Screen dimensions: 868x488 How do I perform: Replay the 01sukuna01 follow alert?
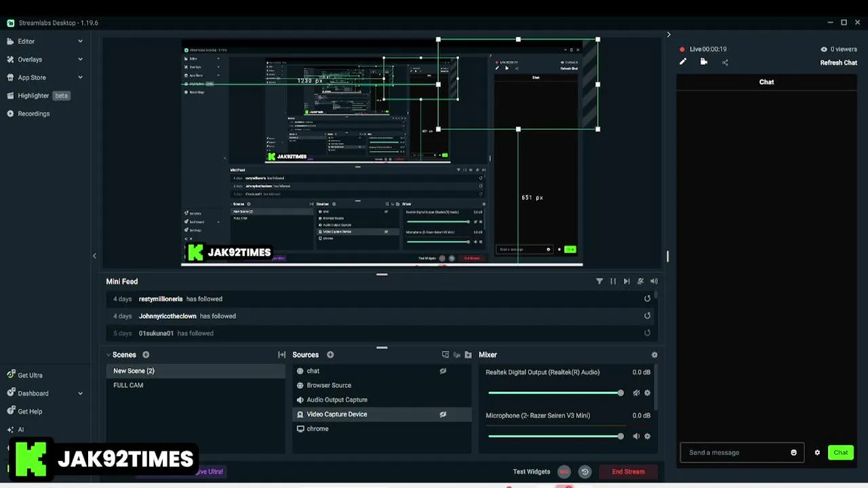pos(647,333)
